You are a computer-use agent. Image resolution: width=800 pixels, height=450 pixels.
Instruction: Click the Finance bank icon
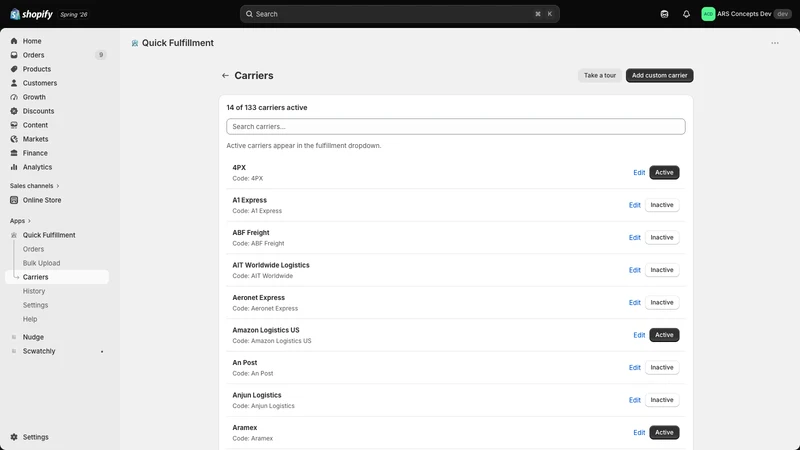pyautogui.click(x=14, y=153)
